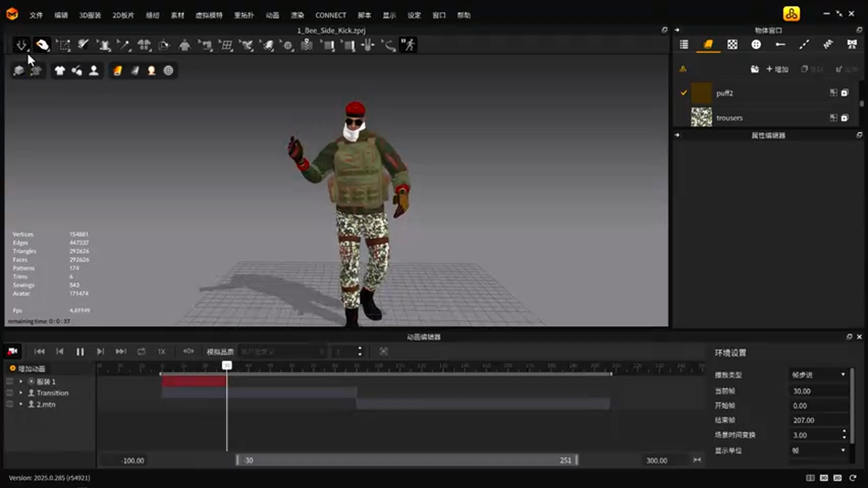
Task: Expand the 2.mtn track
Action: [x=21, y=404]
